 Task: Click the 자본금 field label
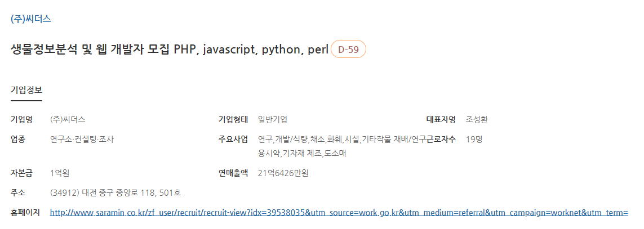(x=21, y=173)
